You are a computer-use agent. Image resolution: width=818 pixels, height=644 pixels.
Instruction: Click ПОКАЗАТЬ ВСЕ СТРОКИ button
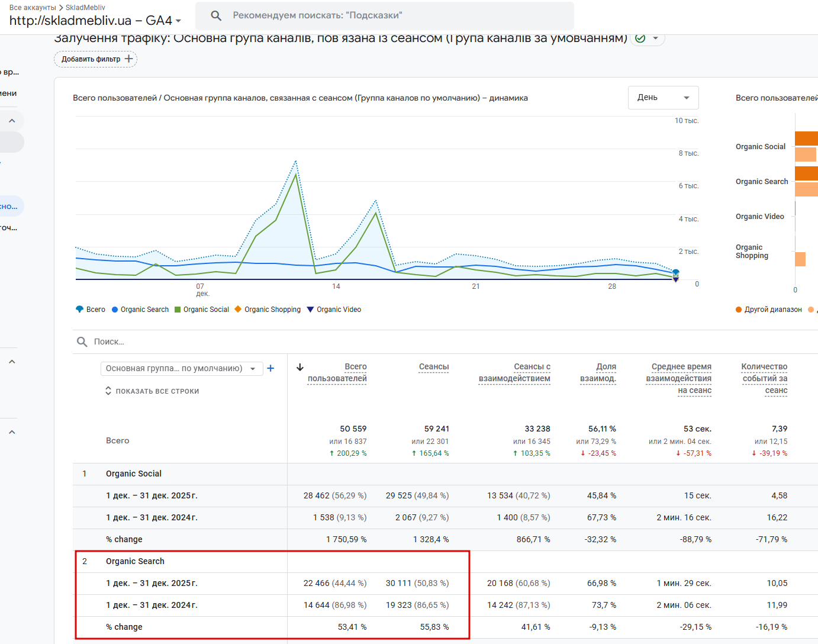[157, 391]
